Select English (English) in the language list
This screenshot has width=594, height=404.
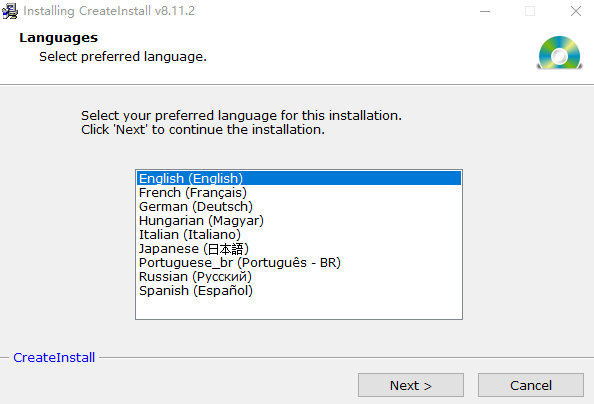click(299, 178)
